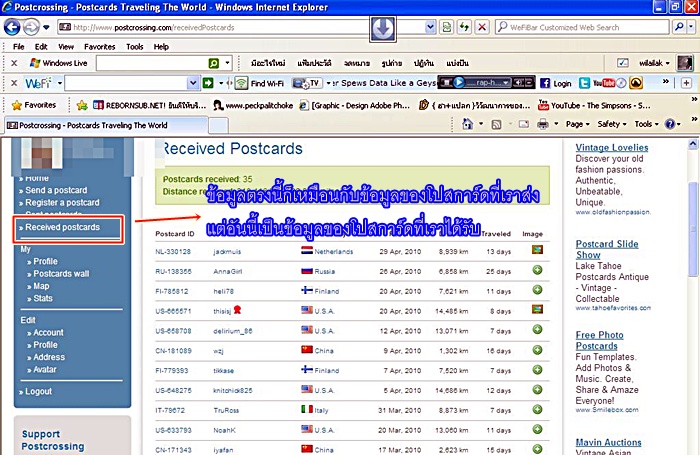The height and width of the screenshot is (455, 700).
Task: Open postcard ID NL-330128
Action: [173, 252]
